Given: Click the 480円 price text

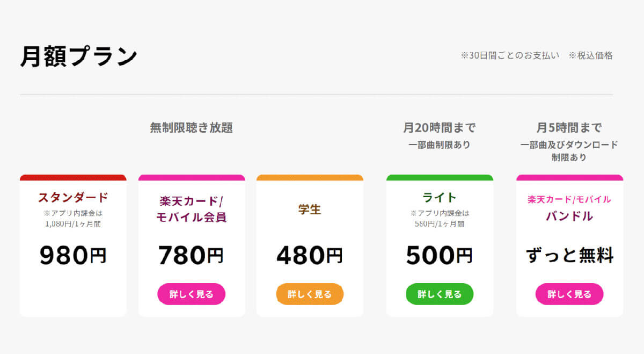Looking at the screenshot, I should tap(310, 256).
